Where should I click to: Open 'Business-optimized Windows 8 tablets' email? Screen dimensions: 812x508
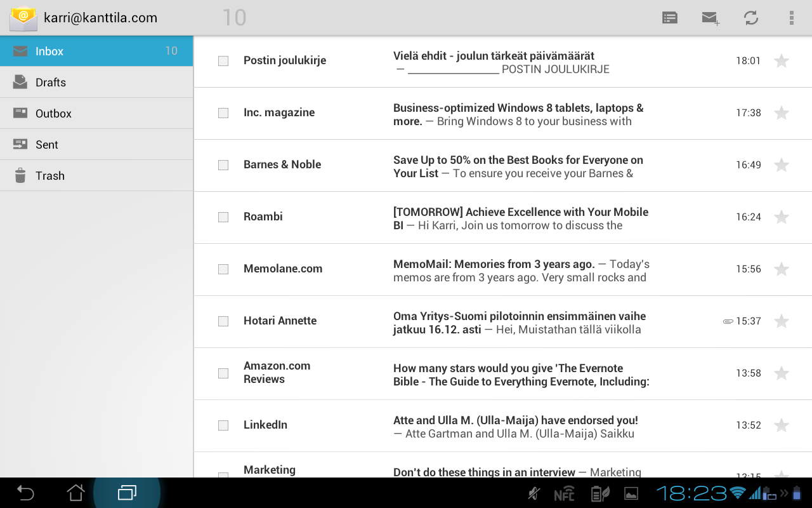(x=502, y=114)
